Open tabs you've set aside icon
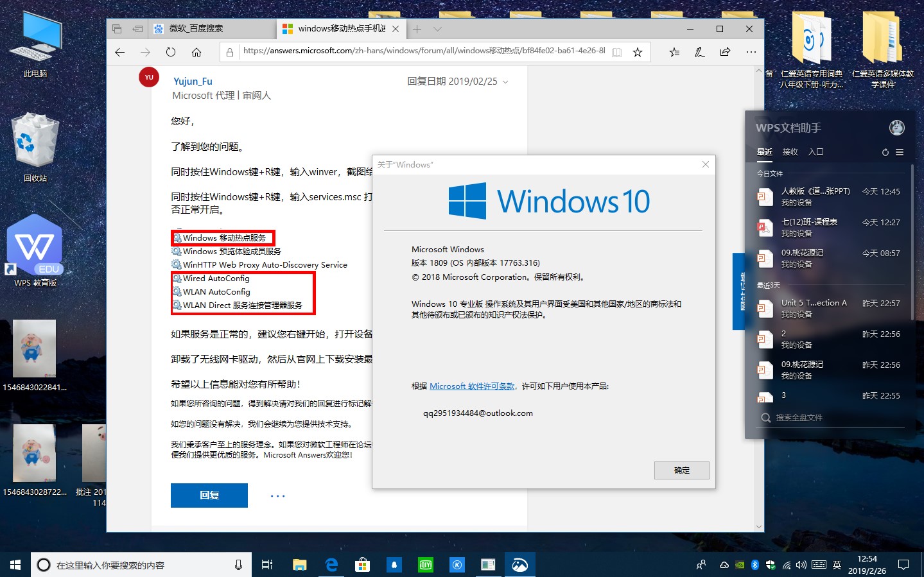The image size is (924, 577). (x=117, y=29)
